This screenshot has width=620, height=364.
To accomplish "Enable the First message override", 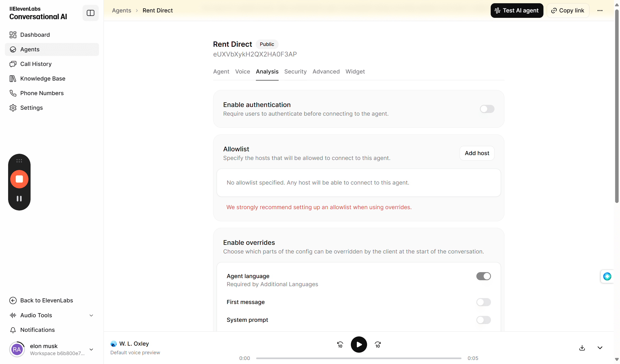I will [x=484, y=302].
